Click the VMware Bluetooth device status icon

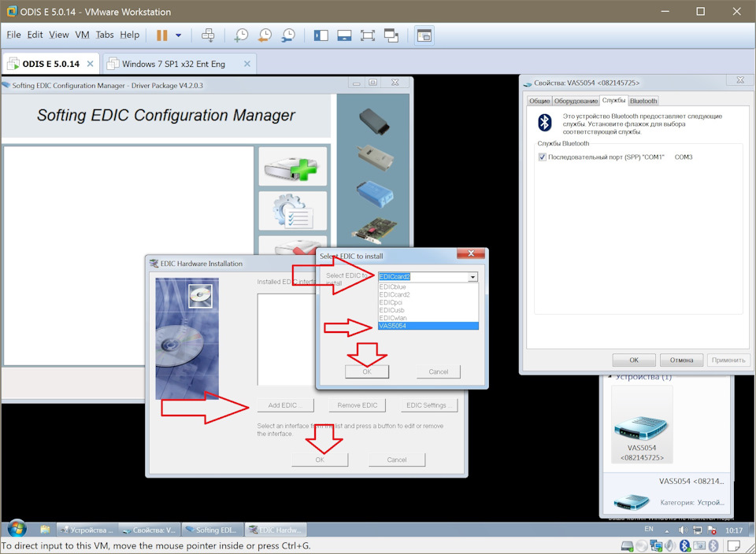click(685, 545)
